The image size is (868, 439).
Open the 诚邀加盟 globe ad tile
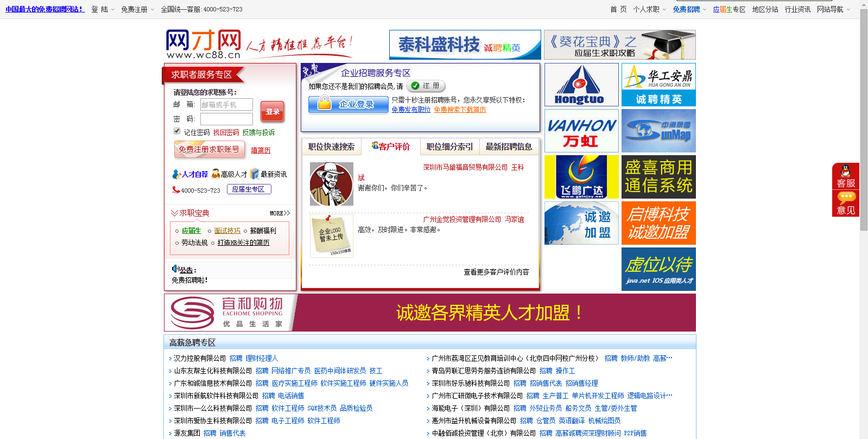(581, 223)
